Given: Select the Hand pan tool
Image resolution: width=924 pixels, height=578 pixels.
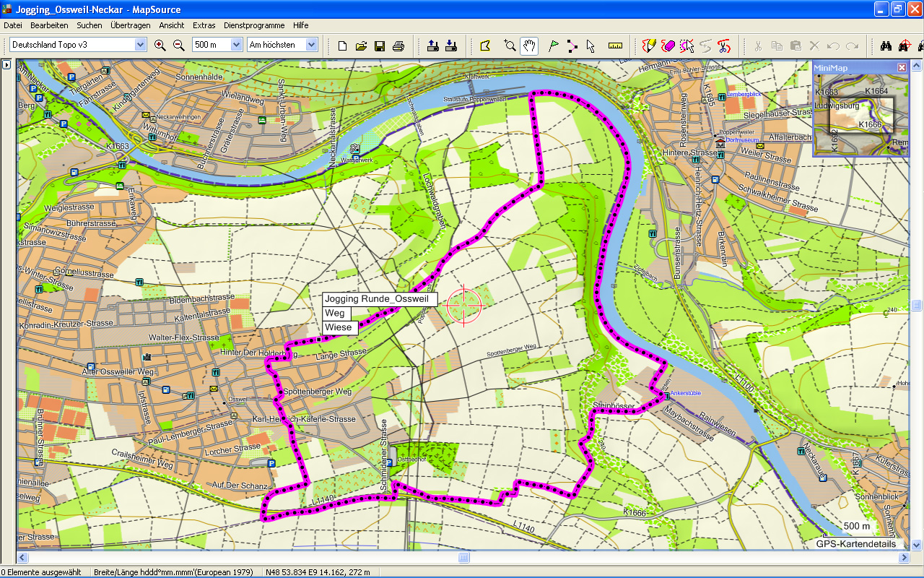Looking at the screenshot, I should pos(529,46).
